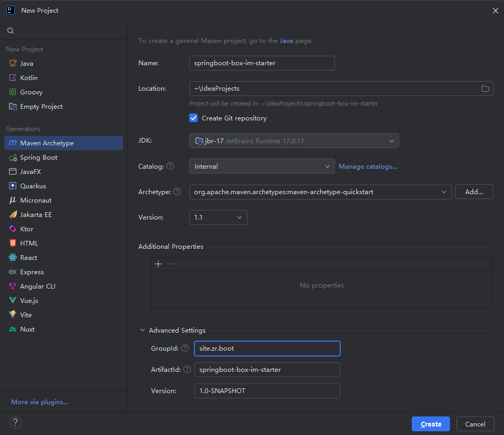Open GroupId help question mark
The image size is (504, 435).
[185, 348]
